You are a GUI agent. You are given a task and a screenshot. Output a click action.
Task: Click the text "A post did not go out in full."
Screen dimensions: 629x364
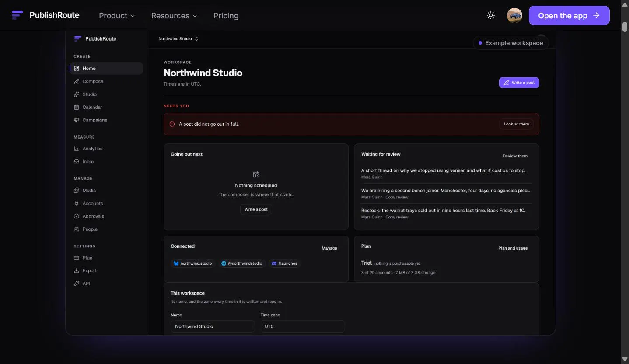pyautogui.click(x=209, y=124)
